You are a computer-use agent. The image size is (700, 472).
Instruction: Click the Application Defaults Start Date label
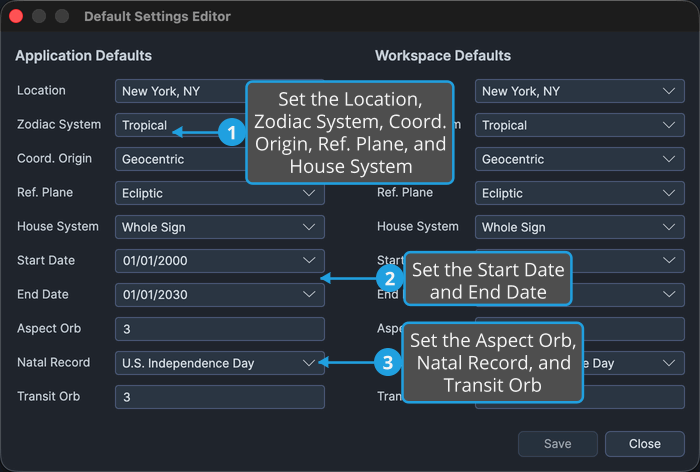coord(46,260)
